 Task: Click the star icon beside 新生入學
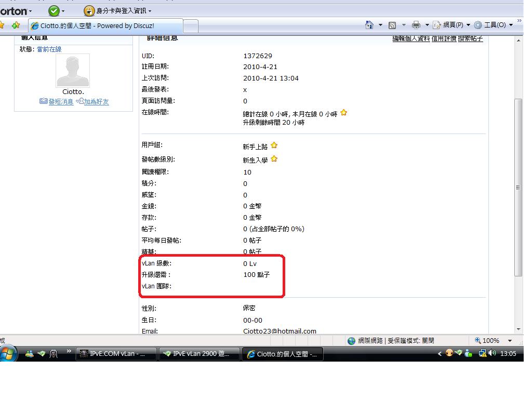click(274, 159)
